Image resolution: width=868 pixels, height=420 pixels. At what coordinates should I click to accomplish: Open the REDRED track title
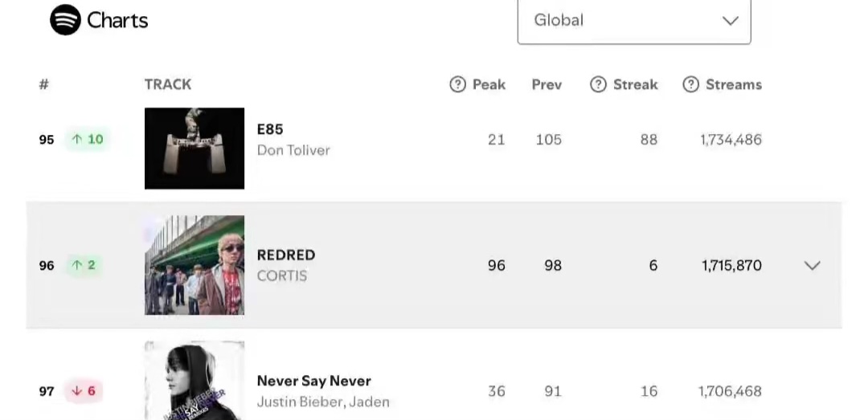click(286, 255)
